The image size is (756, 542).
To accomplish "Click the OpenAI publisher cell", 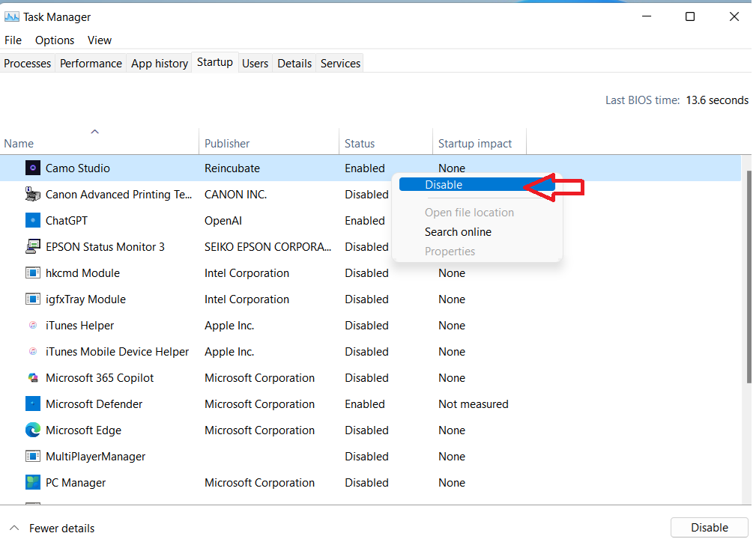I will coord(223,221).
